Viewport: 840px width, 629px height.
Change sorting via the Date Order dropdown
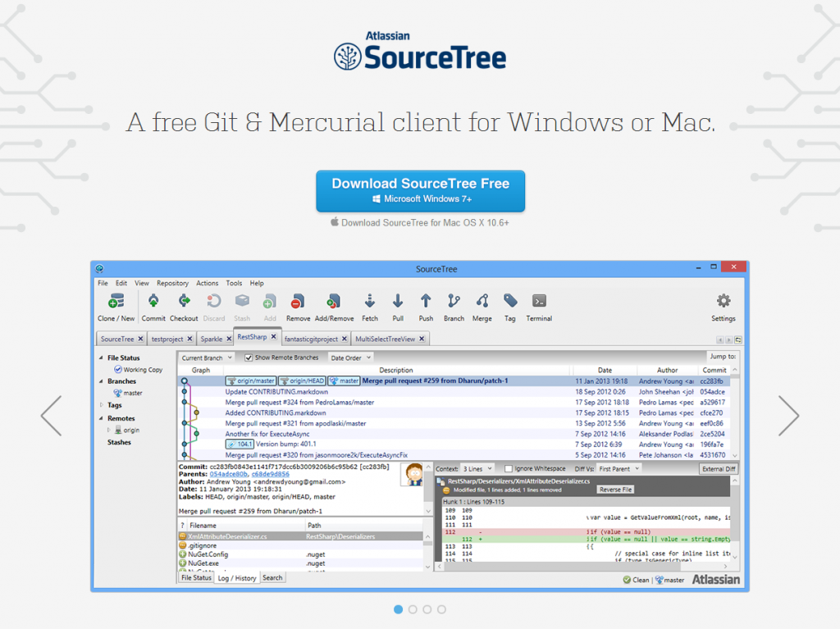pos(349,357)
